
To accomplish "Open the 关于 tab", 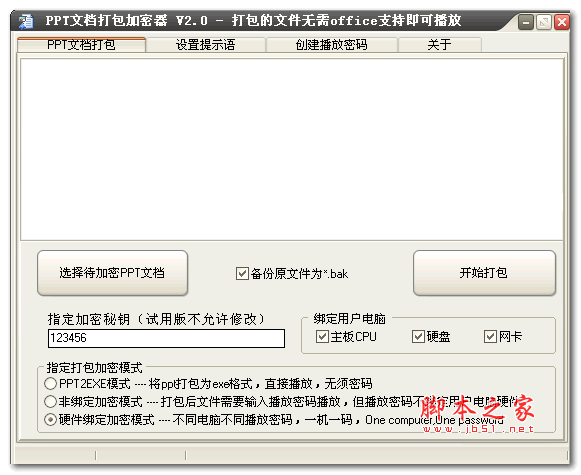I will tap(439, 45).
